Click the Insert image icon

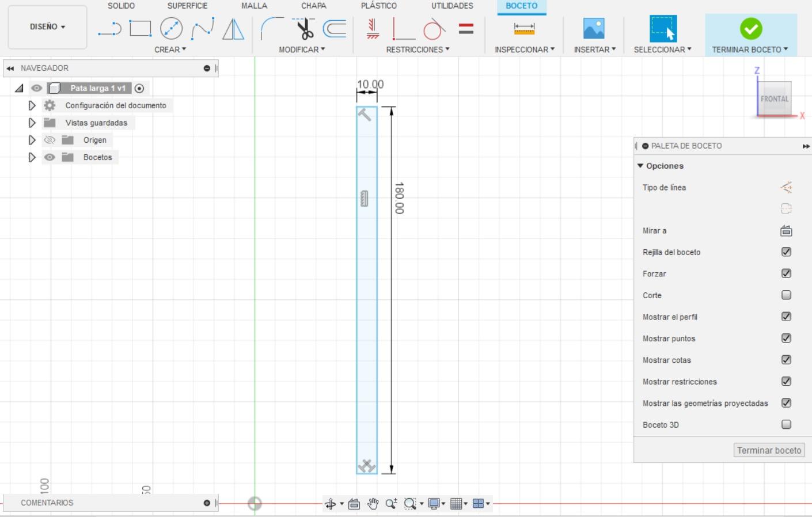[594, 28]
